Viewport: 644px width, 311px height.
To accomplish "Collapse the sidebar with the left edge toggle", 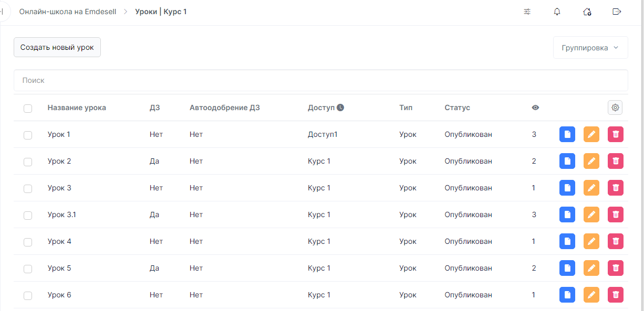I will tap(3, 12).
